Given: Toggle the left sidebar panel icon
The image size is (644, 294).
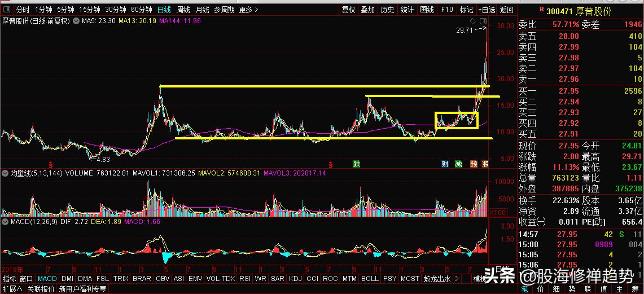Looking at the screenshot, I should (7, 10).
